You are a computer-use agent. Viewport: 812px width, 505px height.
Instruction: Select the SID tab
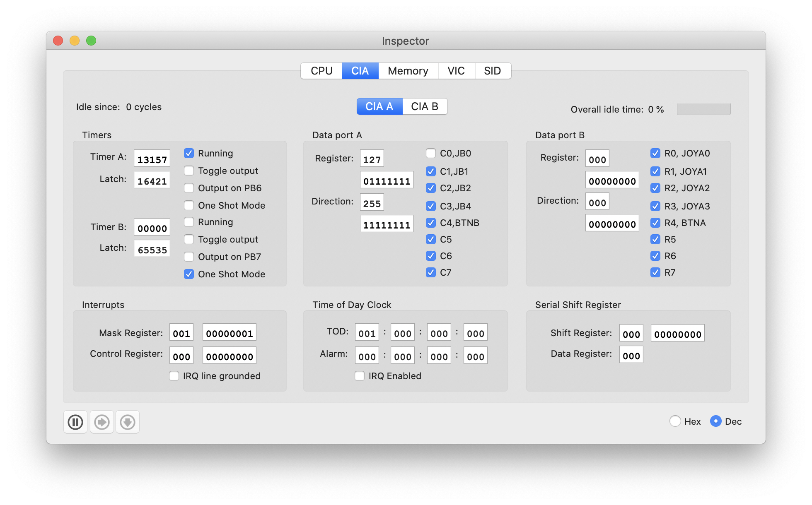pos(493,71)
